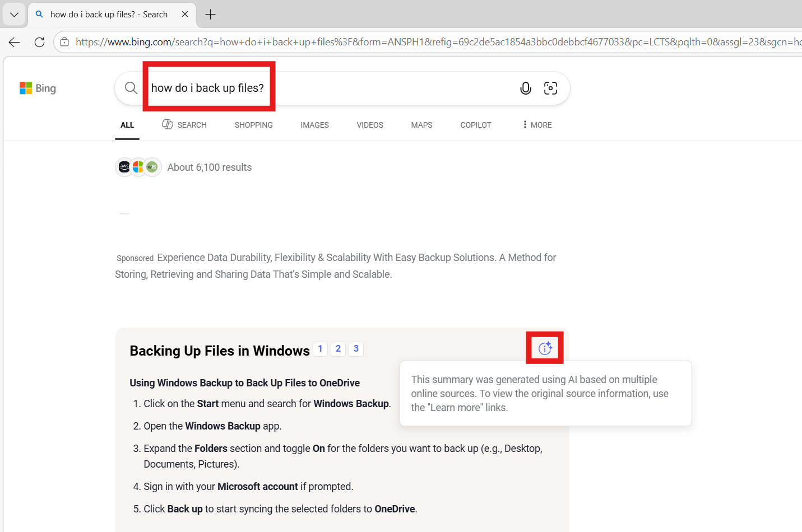Click the AI summary info icon

[544, 348]
